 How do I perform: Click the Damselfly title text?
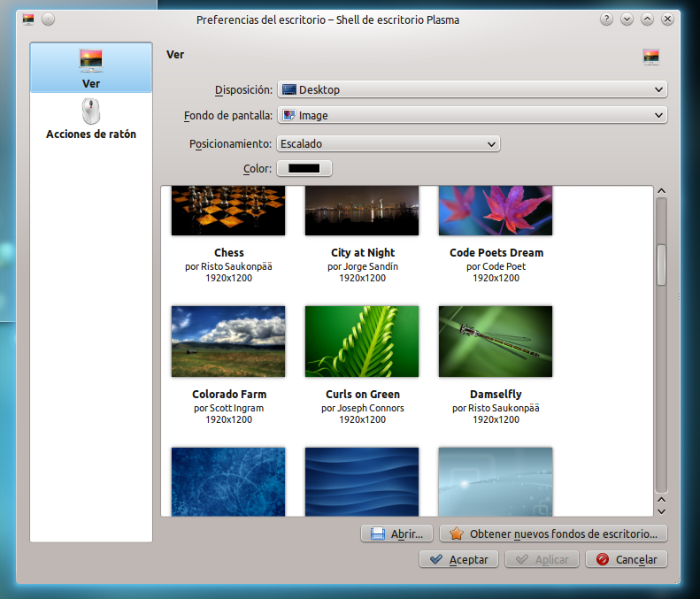point(496,394)
